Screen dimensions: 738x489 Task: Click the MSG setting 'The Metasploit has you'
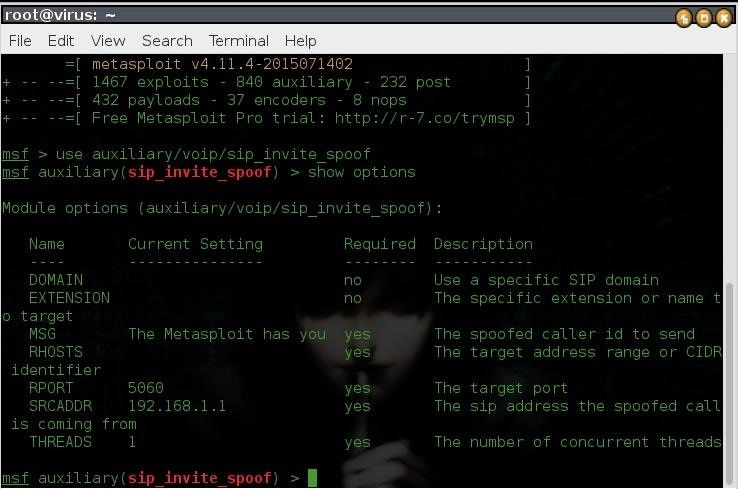tap(227, 334)
